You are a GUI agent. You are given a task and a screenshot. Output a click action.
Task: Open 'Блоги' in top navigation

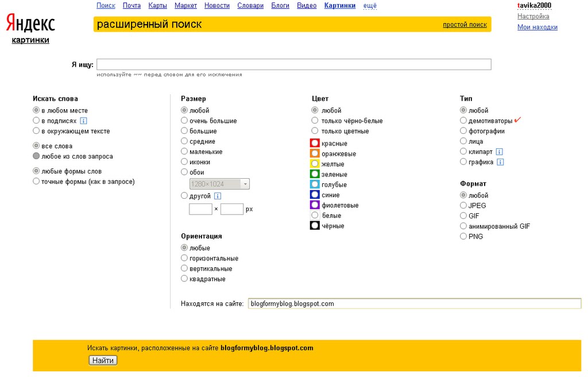[280, 6]
